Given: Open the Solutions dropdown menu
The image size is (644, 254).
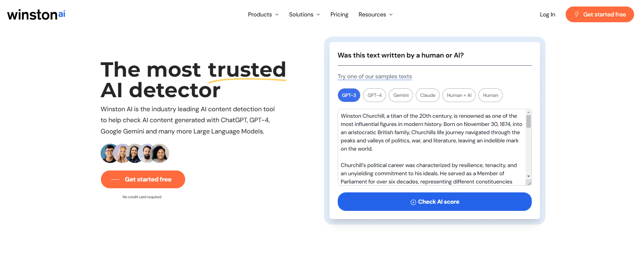Looking at the screenshot, I should click(x=304, y=14).
